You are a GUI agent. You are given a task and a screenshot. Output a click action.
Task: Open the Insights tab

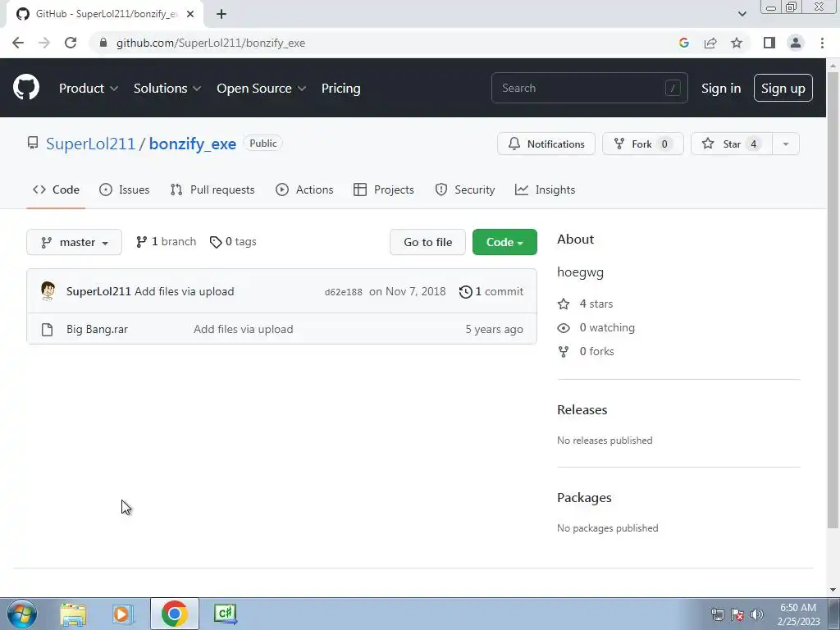point(545,189)
